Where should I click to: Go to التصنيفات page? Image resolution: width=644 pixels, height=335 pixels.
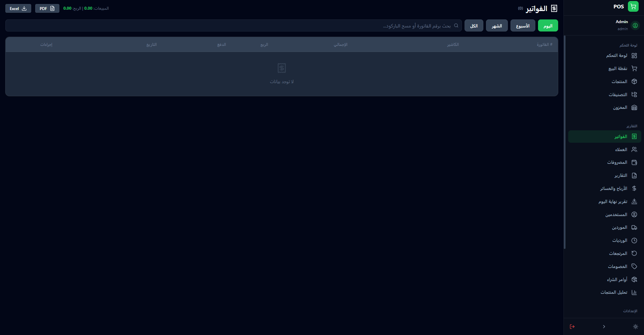(x=605, y=94)
